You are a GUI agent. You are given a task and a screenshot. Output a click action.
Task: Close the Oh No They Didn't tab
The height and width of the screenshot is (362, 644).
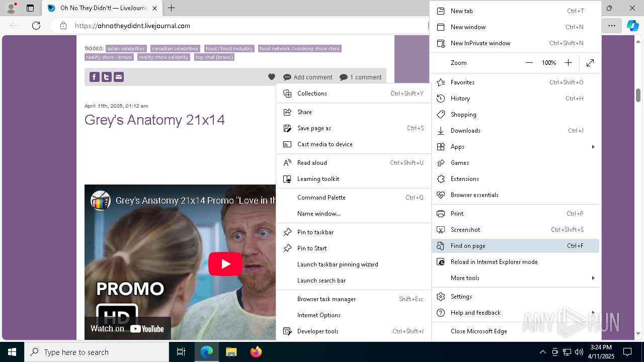pos(154,8)
